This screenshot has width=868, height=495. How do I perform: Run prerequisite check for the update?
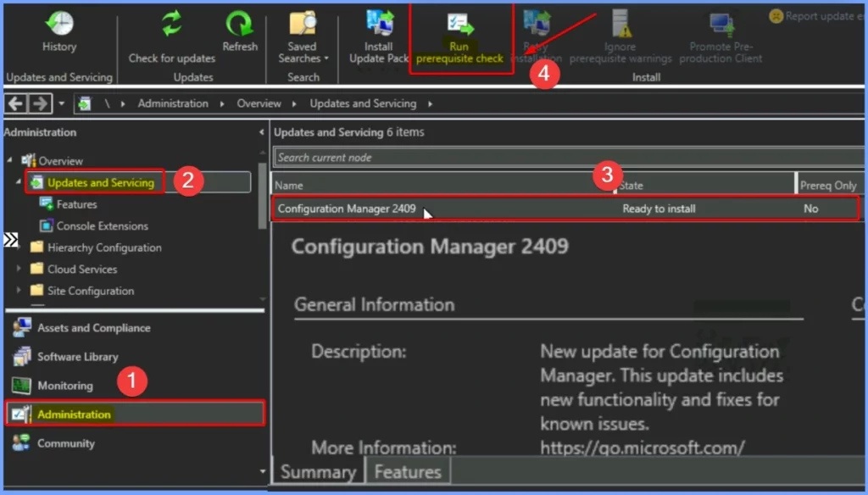pos(459,37)
